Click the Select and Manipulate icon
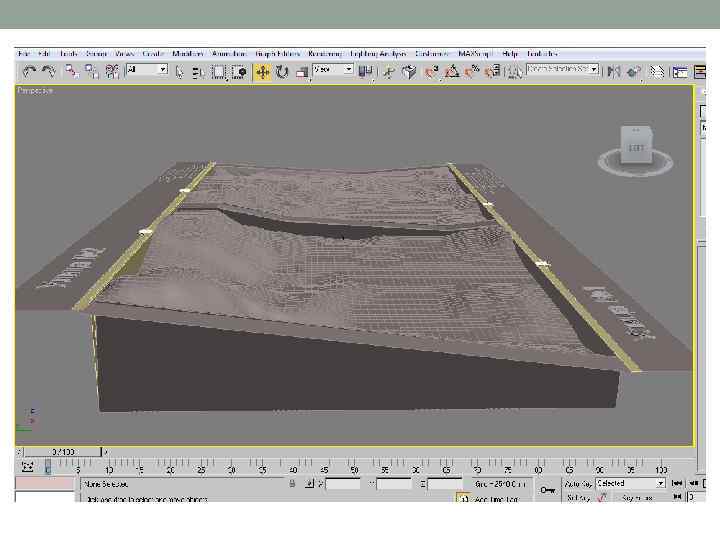720x540 pixels. click(389, 72)
